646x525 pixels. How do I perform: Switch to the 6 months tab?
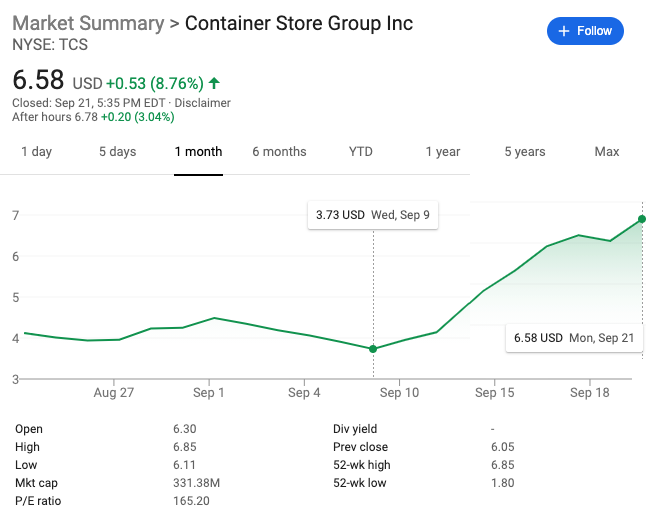click(279, 152)
